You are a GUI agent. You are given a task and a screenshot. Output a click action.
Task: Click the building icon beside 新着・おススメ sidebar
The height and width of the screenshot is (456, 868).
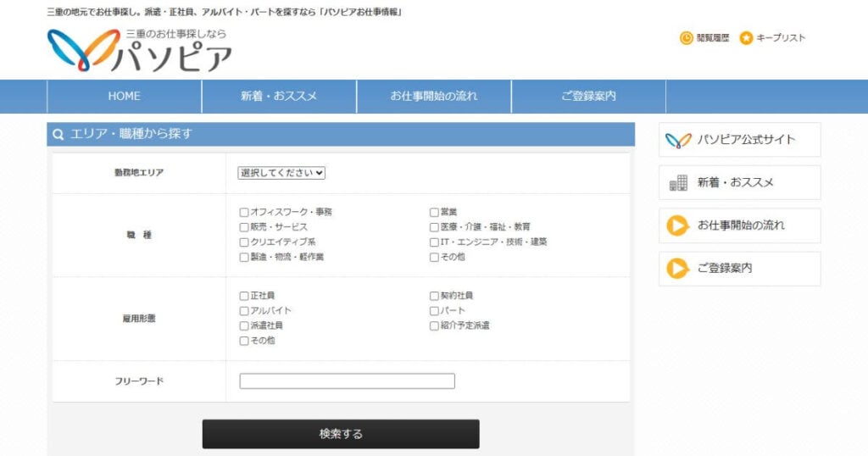678,183
